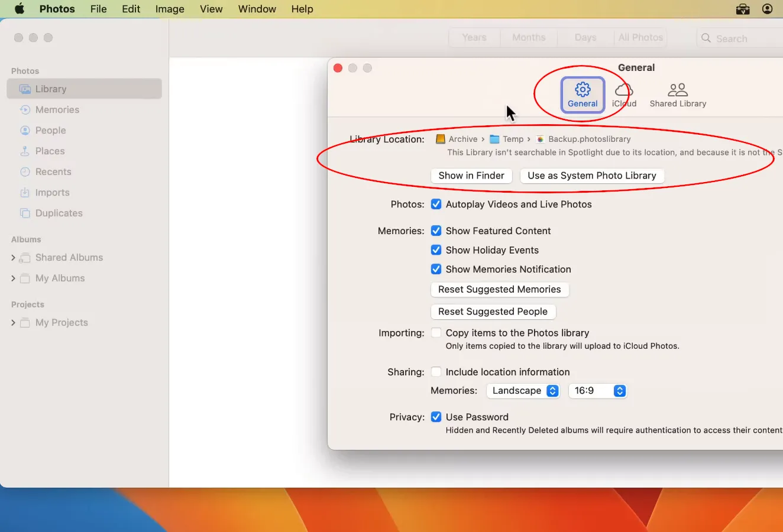The width and height of the screenshot is (783, 532).
Task: Click the Imports sidebar icon
Action: [25, 193]
